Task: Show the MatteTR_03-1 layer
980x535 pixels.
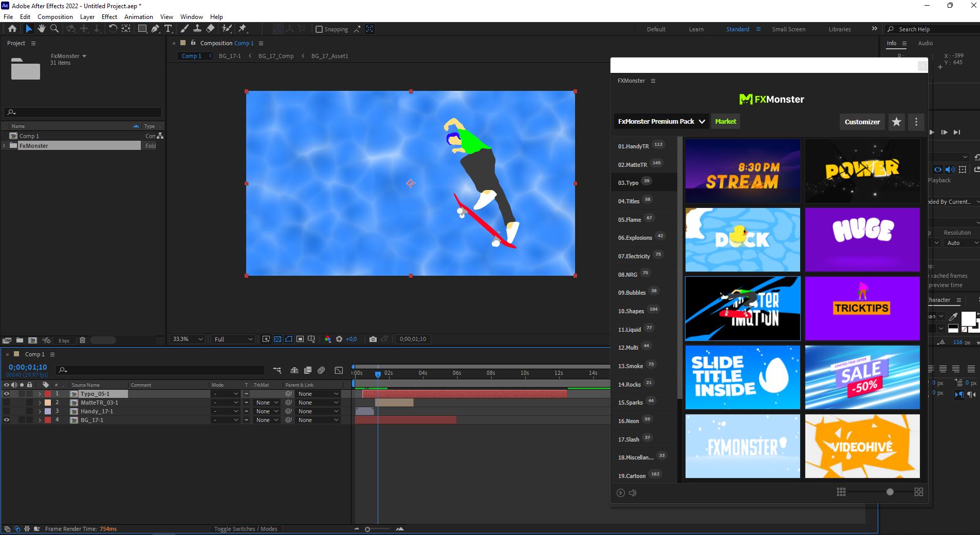Action: 7,403
